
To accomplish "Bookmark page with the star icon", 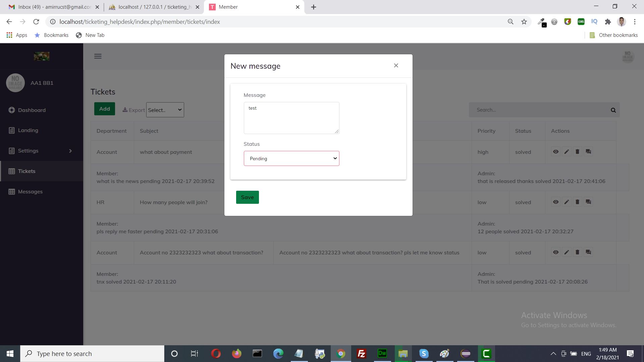I will point(524,22).
